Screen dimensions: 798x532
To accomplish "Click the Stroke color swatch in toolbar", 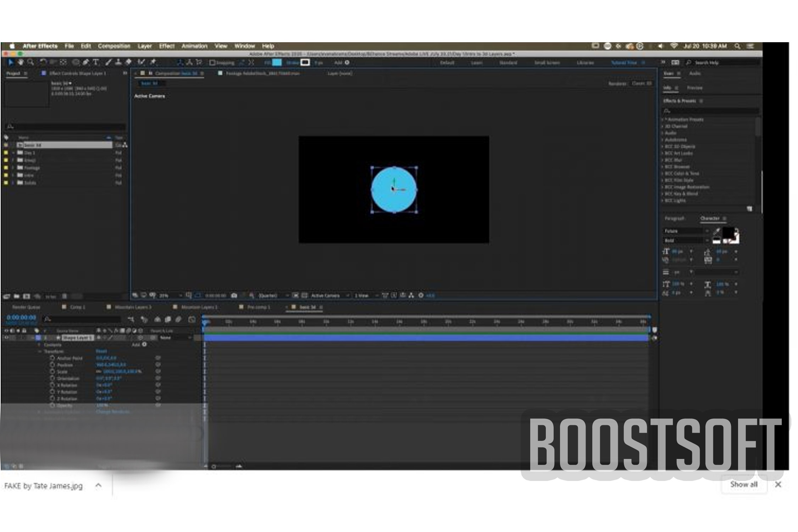I will click(x=305, y=62).
